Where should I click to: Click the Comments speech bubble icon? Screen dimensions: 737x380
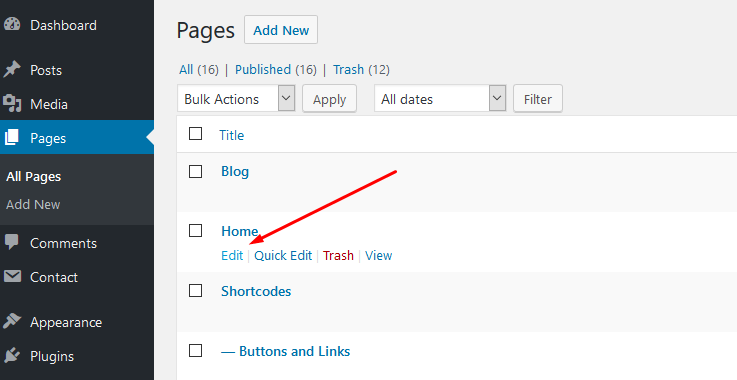(x=12, y=243)
